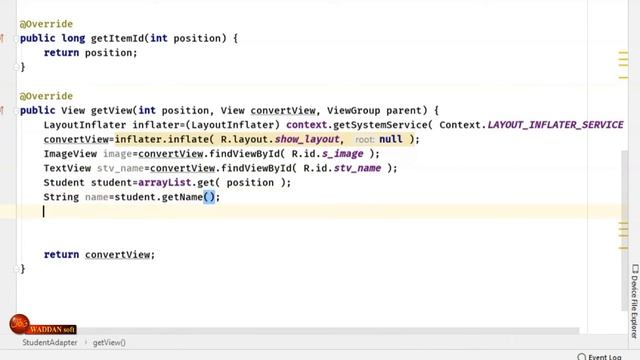
Task: Click the @Override annotation above getItemId
Action: [x=46, y=24]
